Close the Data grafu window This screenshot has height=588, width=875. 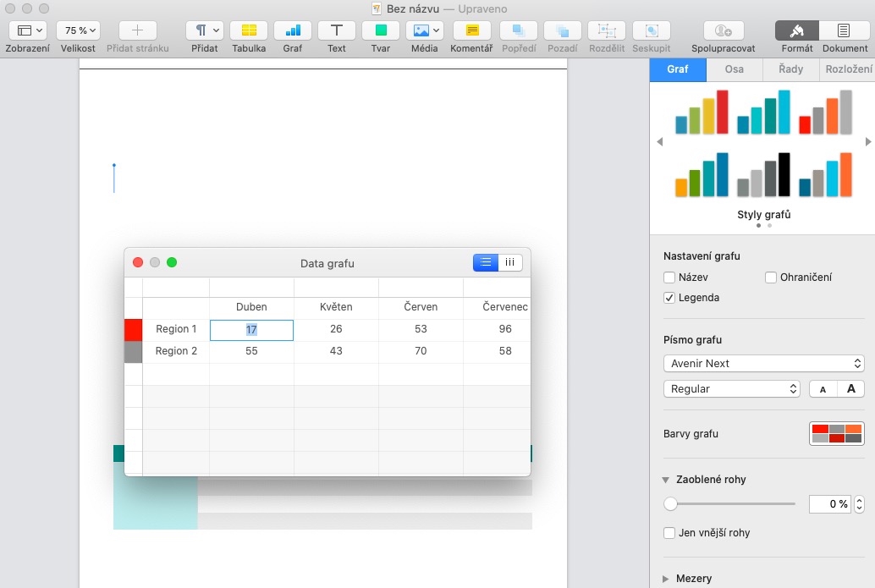(138, 262)
